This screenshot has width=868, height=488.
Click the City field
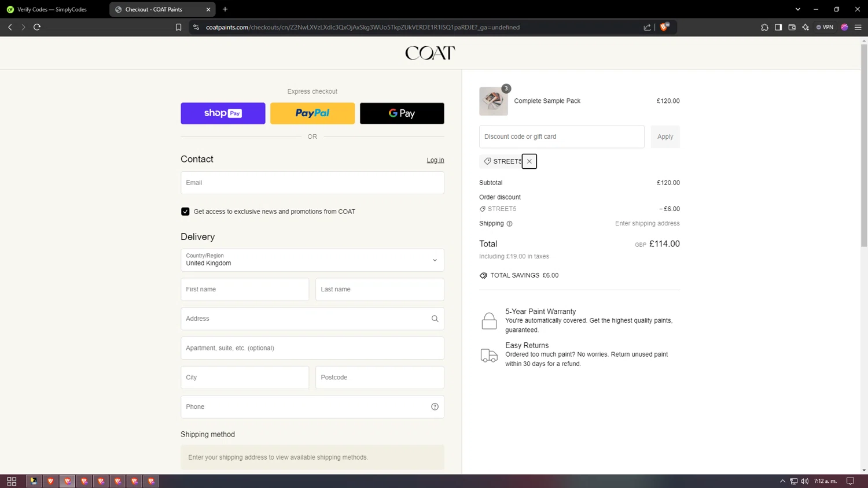[x=245, y=378]
